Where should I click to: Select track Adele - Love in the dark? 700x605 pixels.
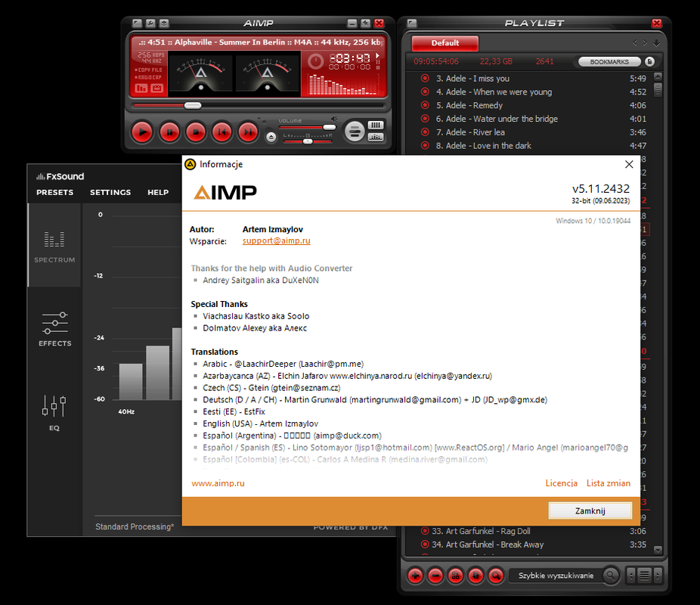[529, 145]
